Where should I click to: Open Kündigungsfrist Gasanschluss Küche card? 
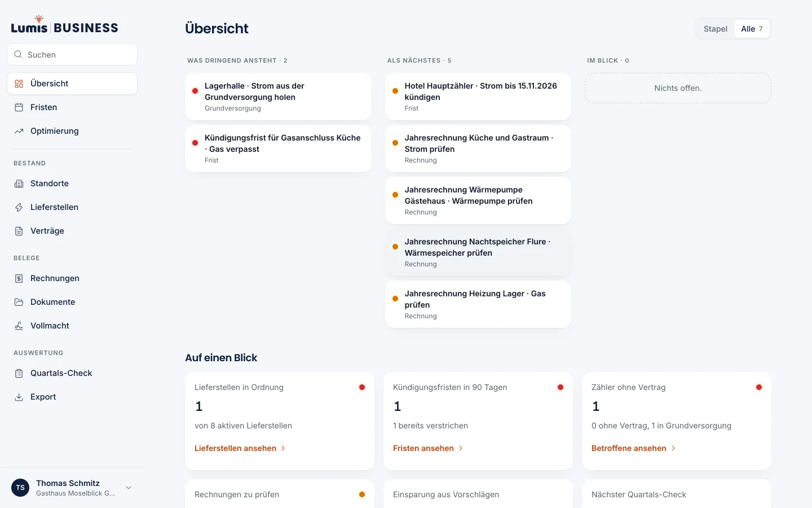tap(278, 148)
